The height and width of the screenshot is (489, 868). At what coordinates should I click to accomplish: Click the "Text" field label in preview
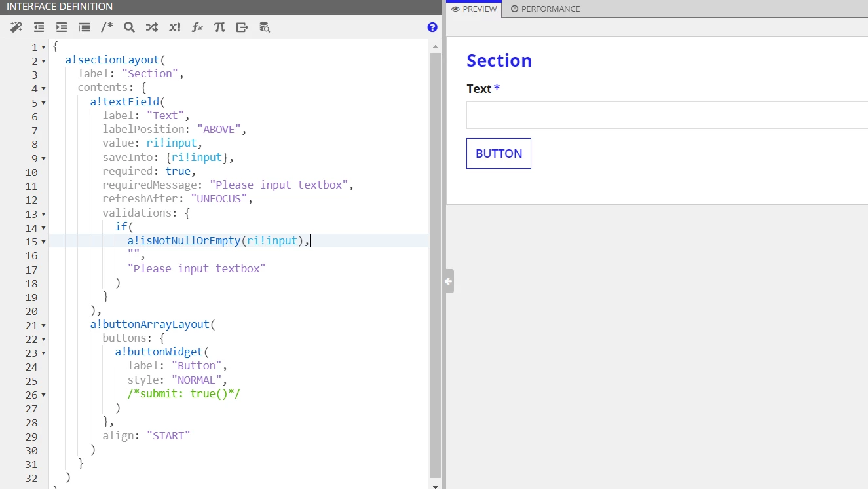(x=479, y=88)
